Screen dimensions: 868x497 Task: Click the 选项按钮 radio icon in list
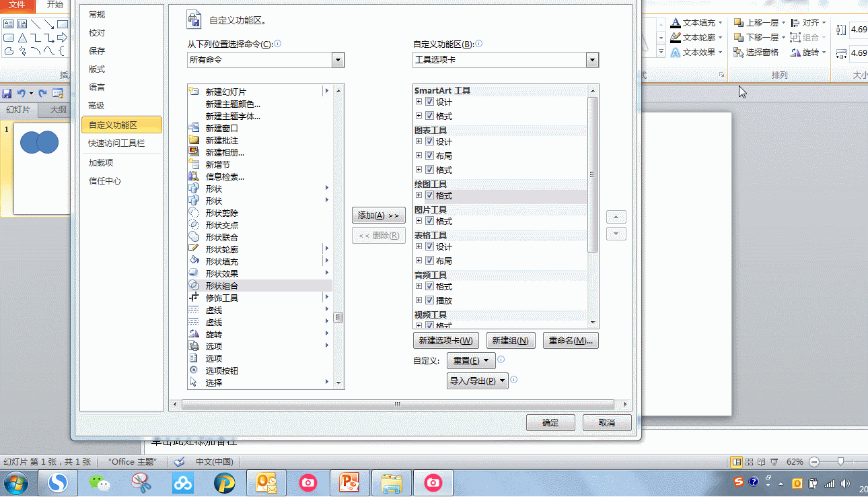(x=194, y=370)
